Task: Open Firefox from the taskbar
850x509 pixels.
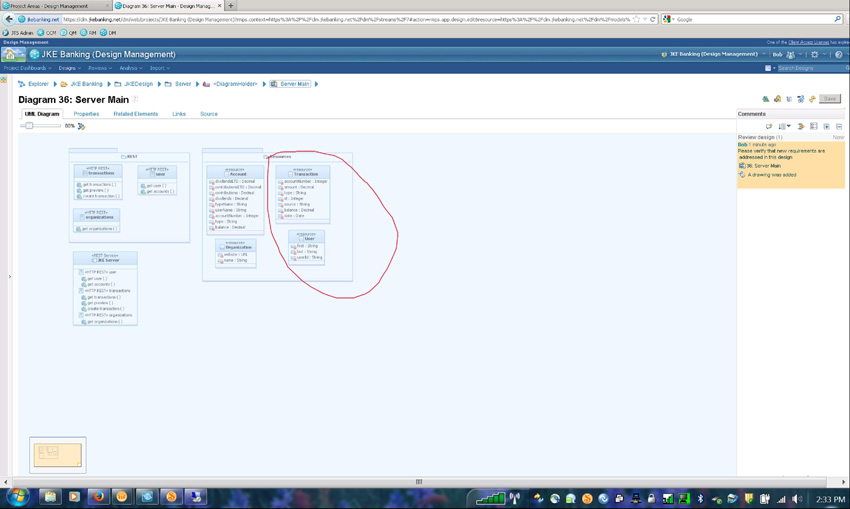Action: 98,497
